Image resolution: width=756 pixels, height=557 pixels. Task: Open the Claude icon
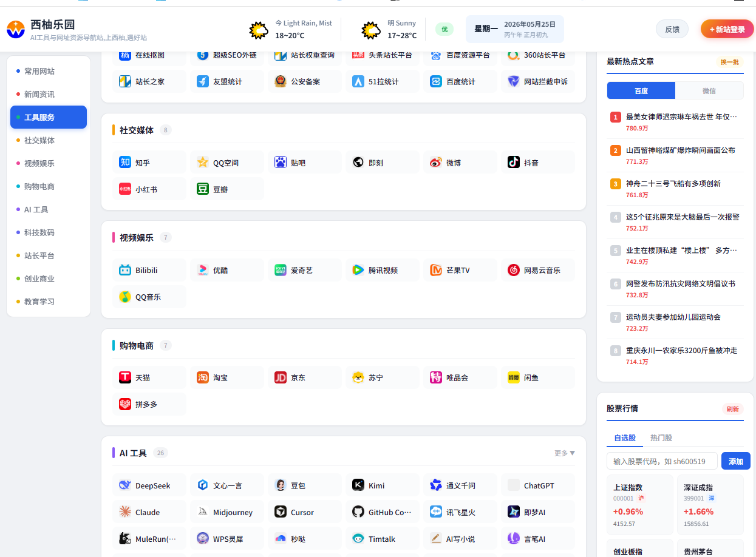[x=125, y=512]
